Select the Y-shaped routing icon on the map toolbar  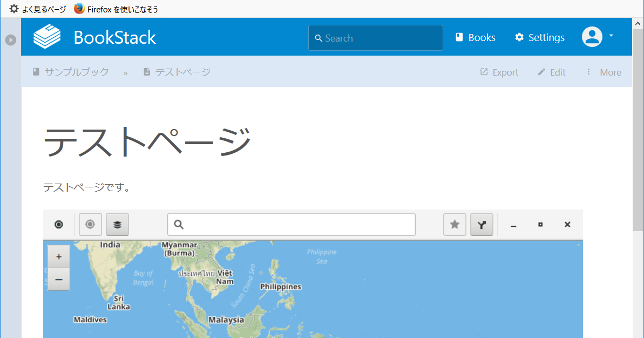click(x=482, y=224)
